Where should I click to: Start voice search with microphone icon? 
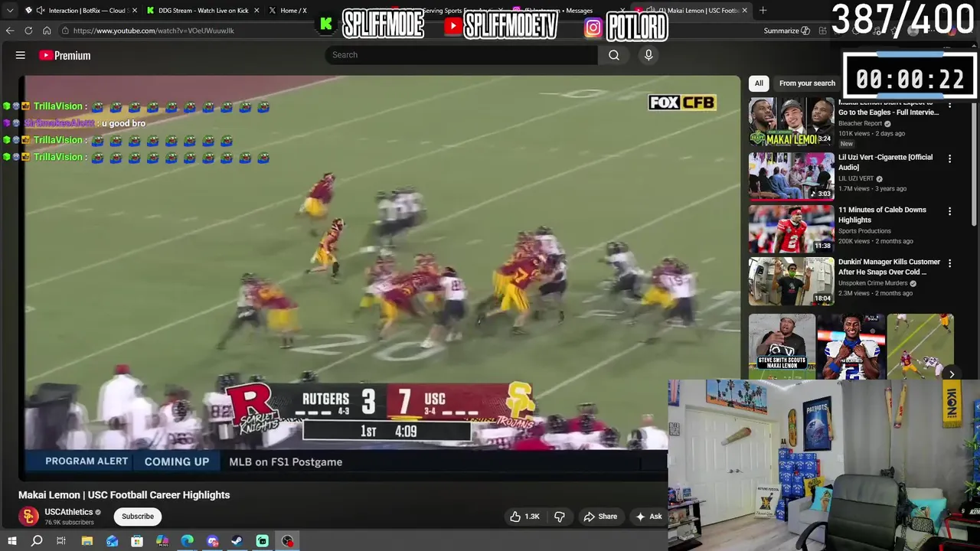[648, 55]
